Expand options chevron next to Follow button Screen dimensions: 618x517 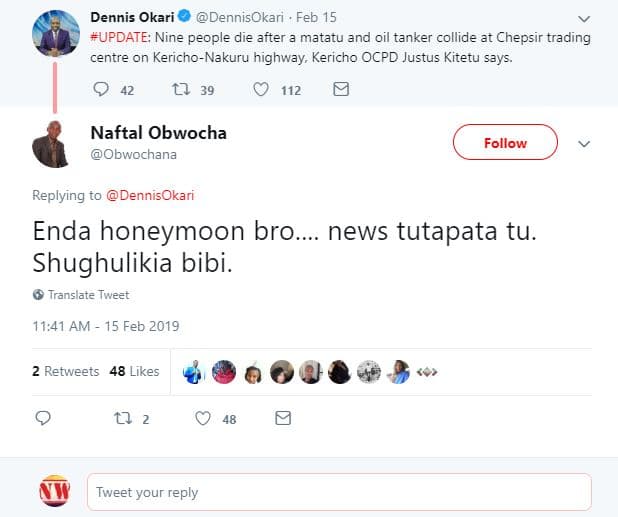[586, 143]
